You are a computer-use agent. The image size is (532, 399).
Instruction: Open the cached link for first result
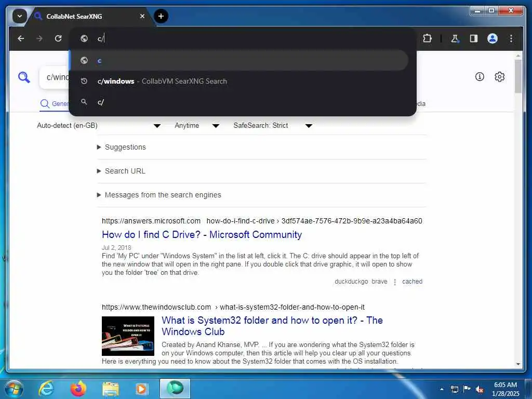412,281
